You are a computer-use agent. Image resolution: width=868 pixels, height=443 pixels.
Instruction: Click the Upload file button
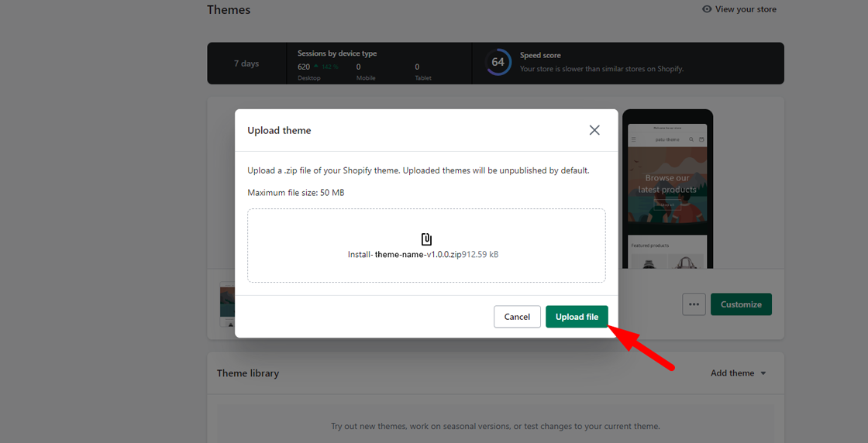point(577,317)
